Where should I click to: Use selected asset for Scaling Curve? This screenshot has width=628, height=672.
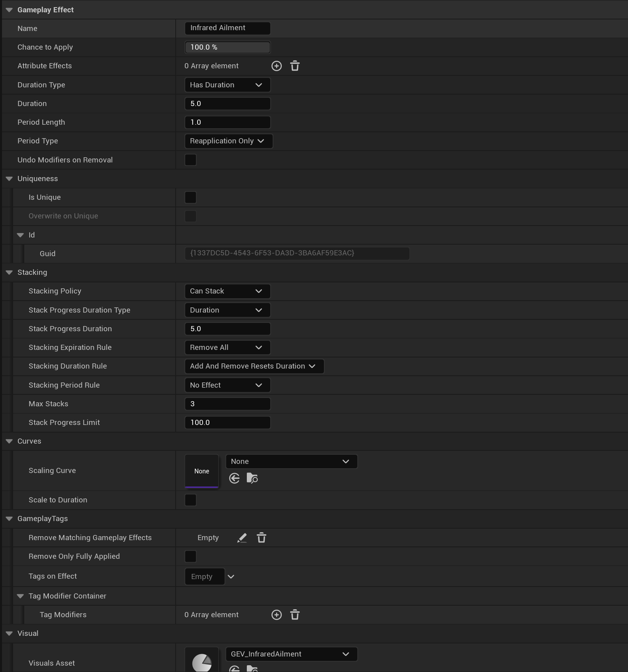[235, 478]
